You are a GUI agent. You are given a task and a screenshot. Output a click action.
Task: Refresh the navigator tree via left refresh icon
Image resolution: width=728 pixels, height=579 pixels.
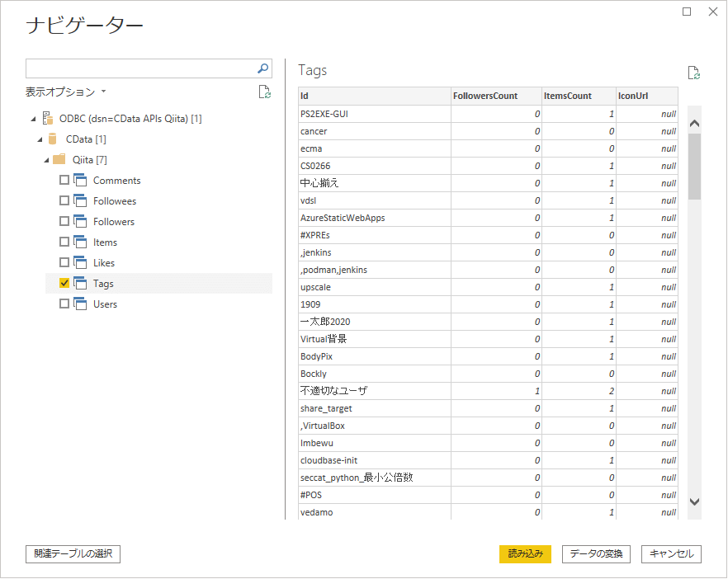(x=265, y=92)
